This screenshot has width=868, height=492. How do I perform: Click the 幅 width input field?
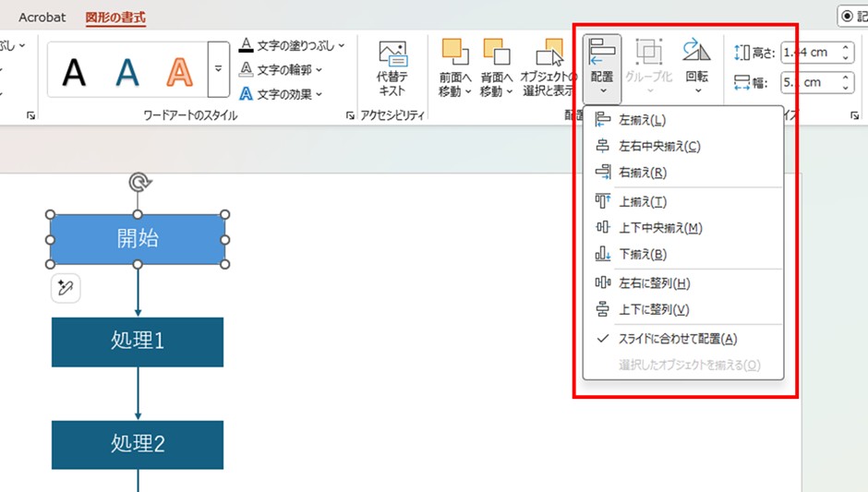809,82
